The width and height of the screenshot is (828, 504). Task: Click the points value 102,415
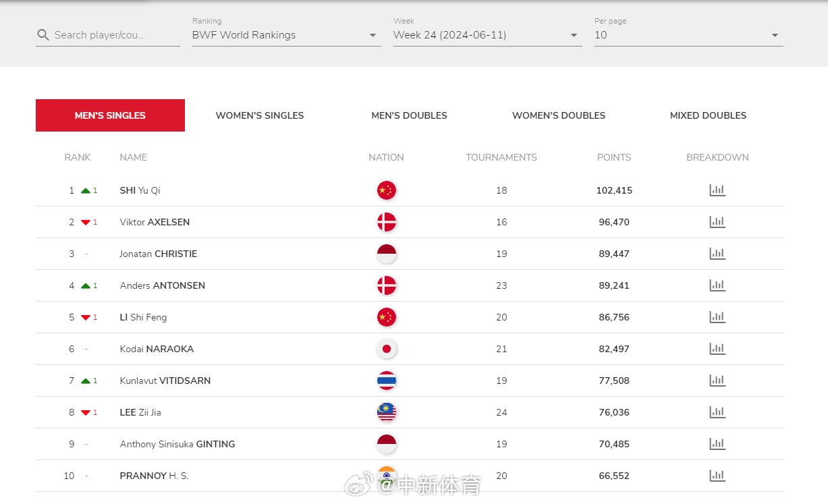click(x=614, y=190)
